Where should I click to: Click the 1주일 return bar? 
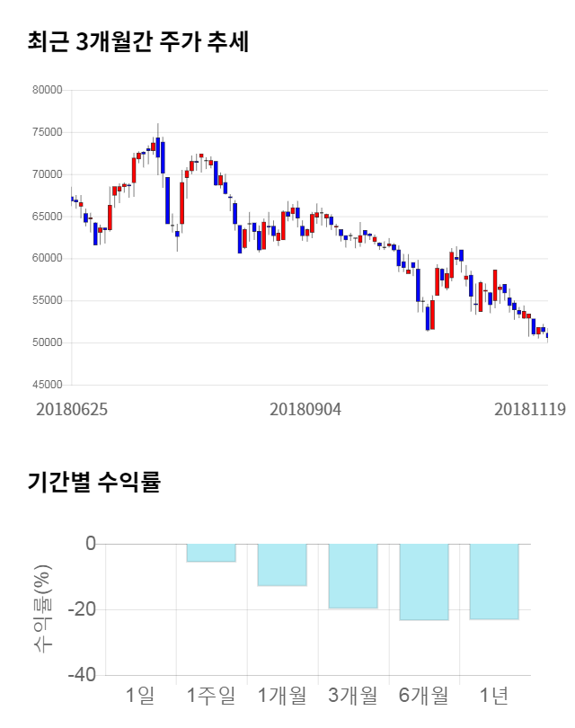211,553
